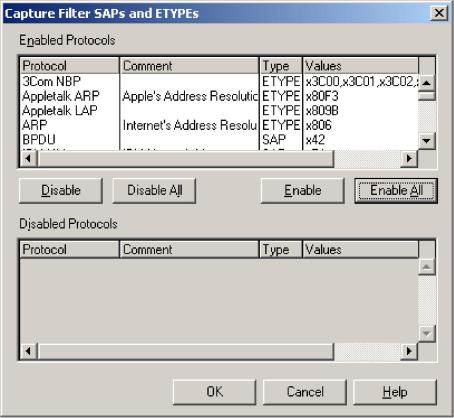Select the Appletalk ARP protocol row
This screenshot has height=418, width=454.
219,96
